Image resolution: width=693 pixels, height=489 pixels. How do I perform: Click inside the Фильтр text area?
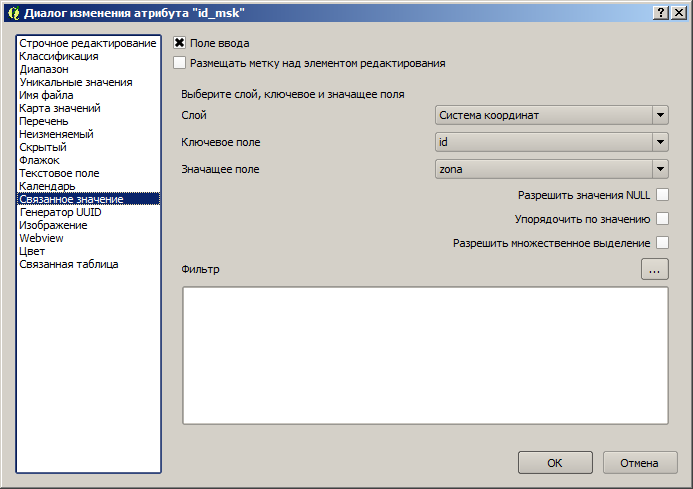(425, 355)
